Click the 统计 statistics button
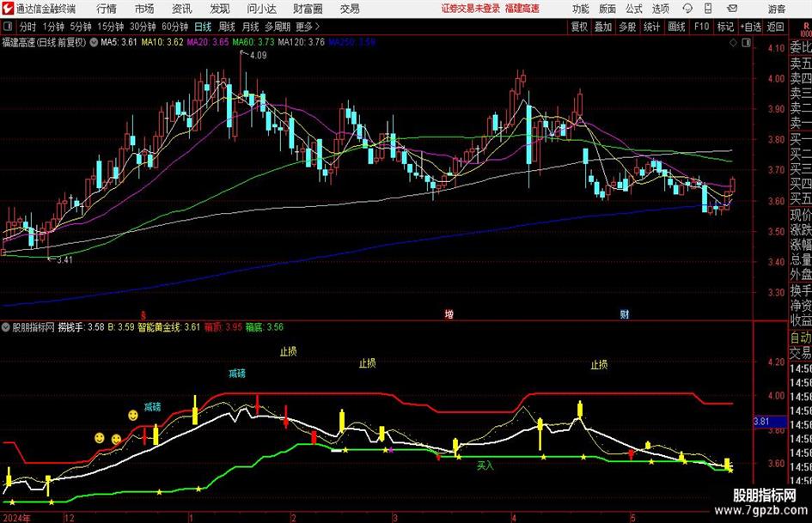812x523 pixels. point(651,27)
